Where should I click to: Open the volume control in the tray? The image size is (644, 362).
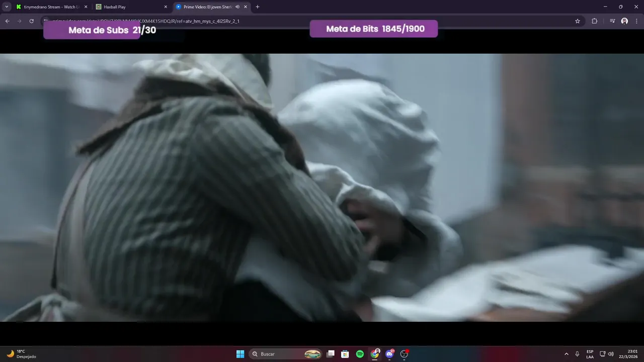point(611,354)
